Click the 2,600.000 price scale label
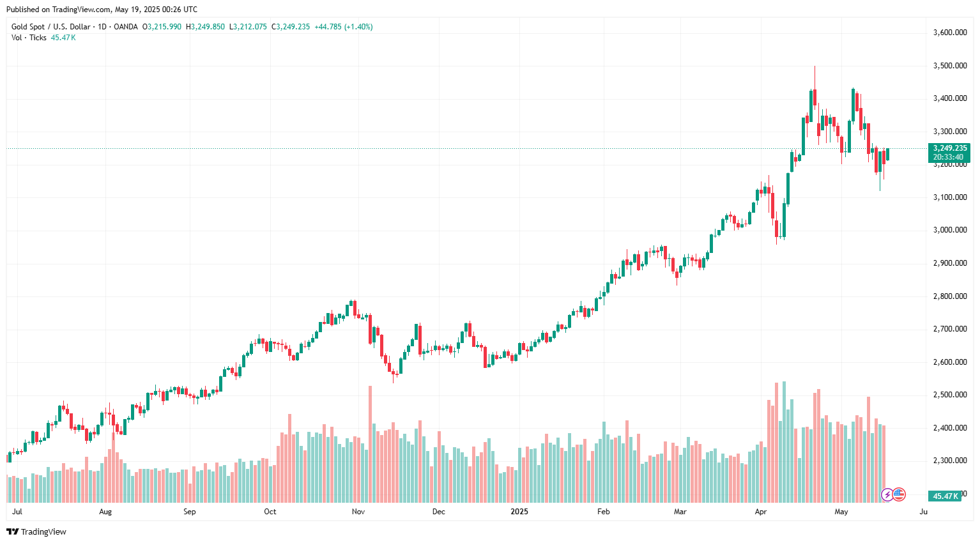The width and height of the screenshot is (980, 543). 949,362
